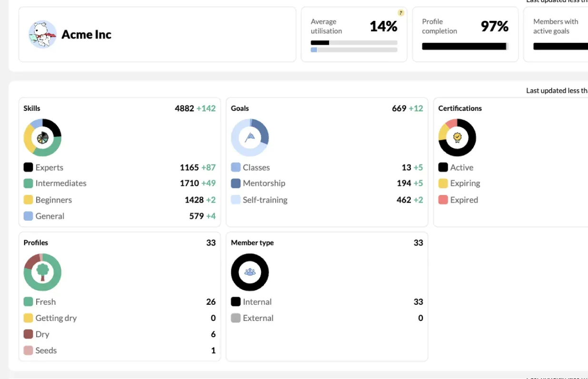The image size is (588, 379).
Task: Select the Internal member swatch
Action: [236, 301]
